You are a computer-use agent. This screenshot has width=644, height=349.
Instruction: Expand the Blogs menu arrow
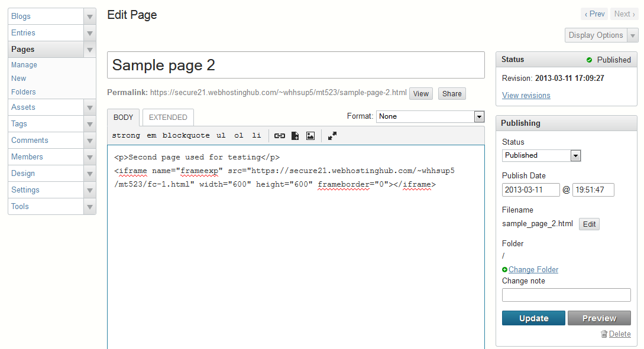[89, 17]
